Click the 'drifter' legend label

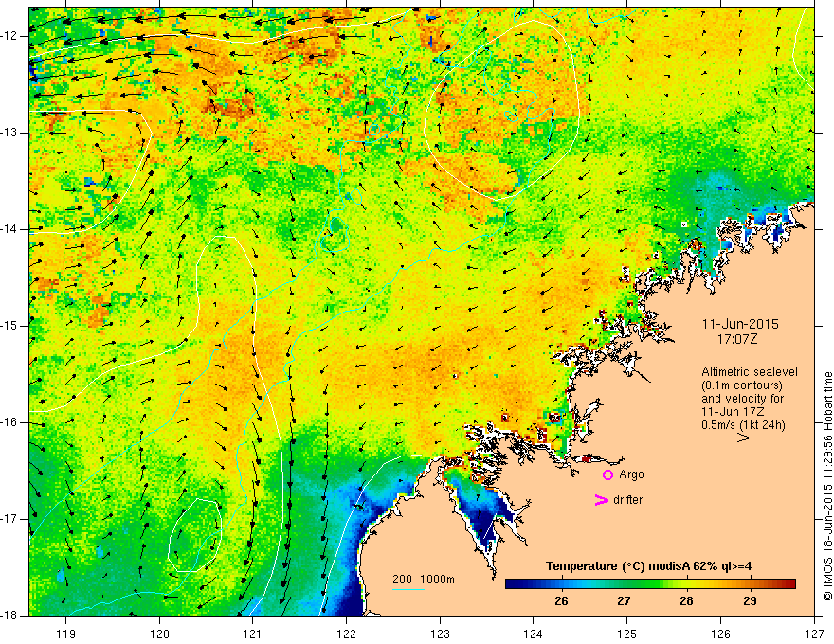tap(627, 500)
